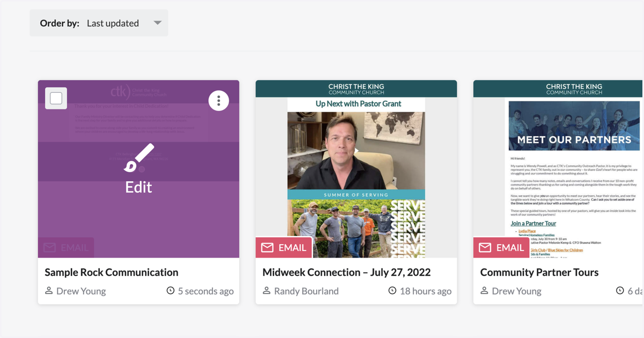The height and width of the screenshot is (338, 644).
Task: Open Sample Rock Communication title
Action: click(x=111, y=272)
